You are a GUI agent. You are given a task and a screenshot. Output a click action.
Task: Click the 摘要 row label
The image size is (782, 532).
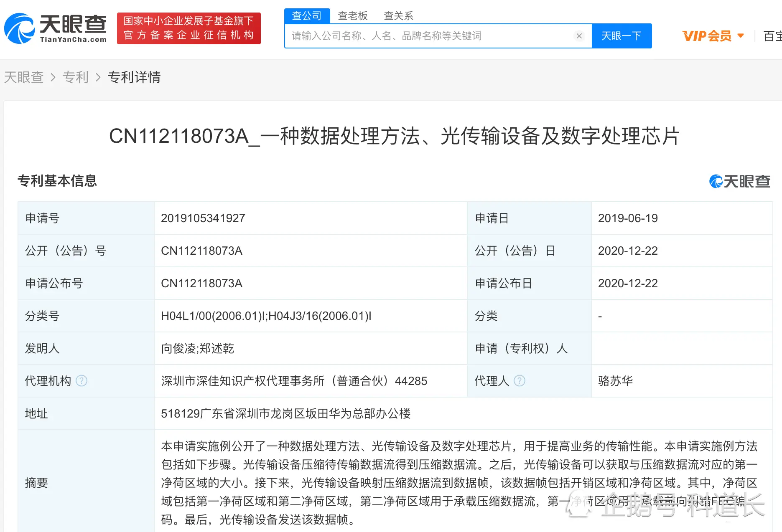click(x=36, y=483)
